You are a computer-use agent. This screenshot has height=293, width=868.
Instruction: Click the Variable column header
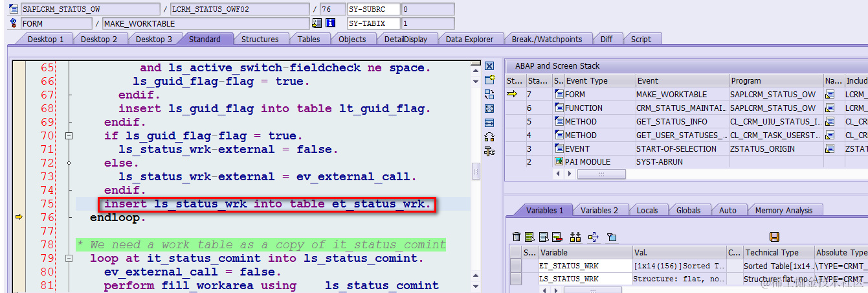585,253
